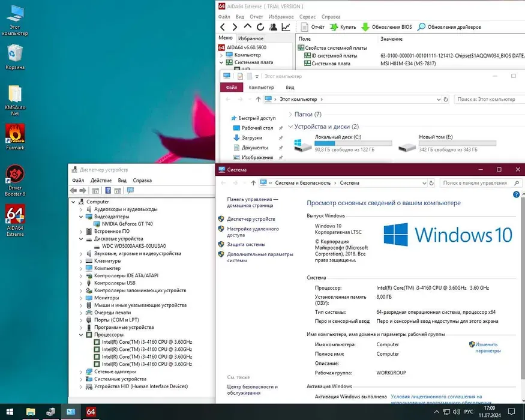The height and width of the screenshot is (420, 525).
Task: Click the driver updates magnifier button
Action: 449,27
